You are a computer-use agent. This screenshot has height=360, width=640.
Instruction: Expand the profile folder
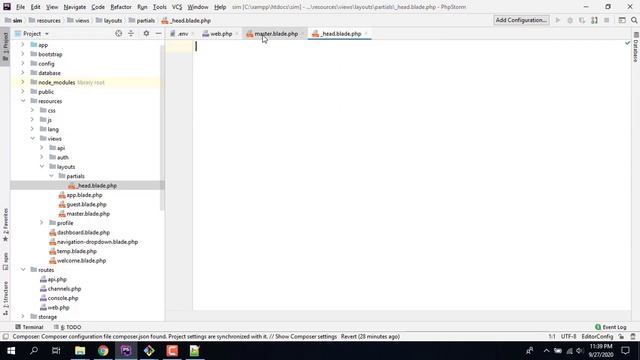coord(42,223)
